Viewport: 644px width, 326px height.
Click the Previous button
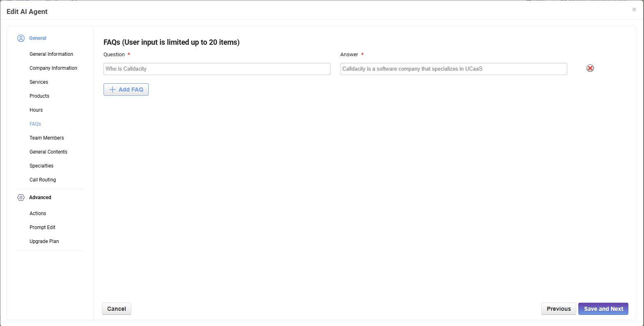click(559, 309)
